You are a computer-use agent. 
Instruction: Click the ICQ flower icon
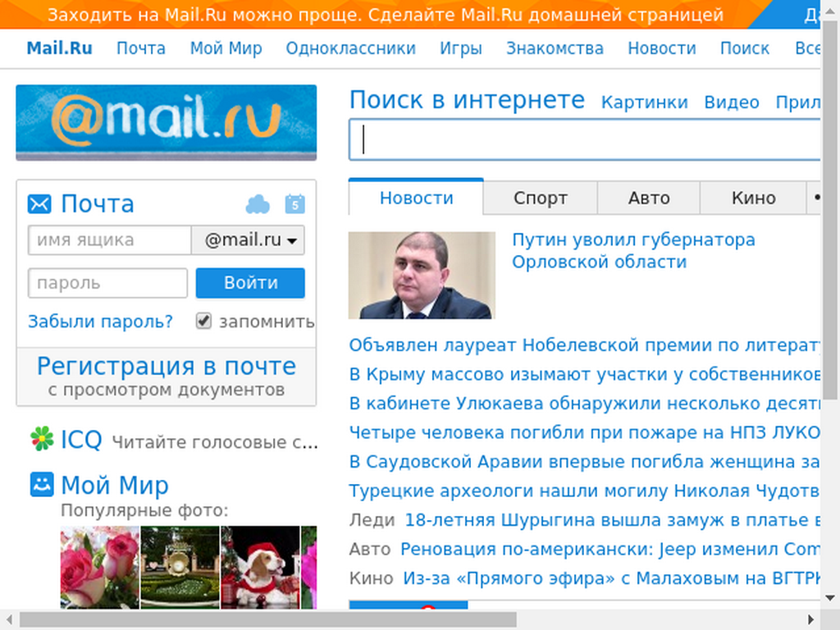tap(42, 439)
